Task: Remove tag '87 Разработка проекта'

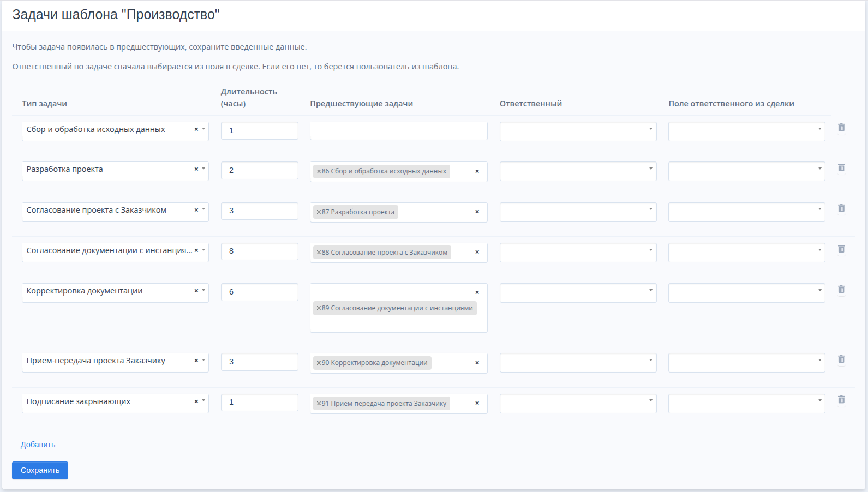Action: click(x=319, y=212)
